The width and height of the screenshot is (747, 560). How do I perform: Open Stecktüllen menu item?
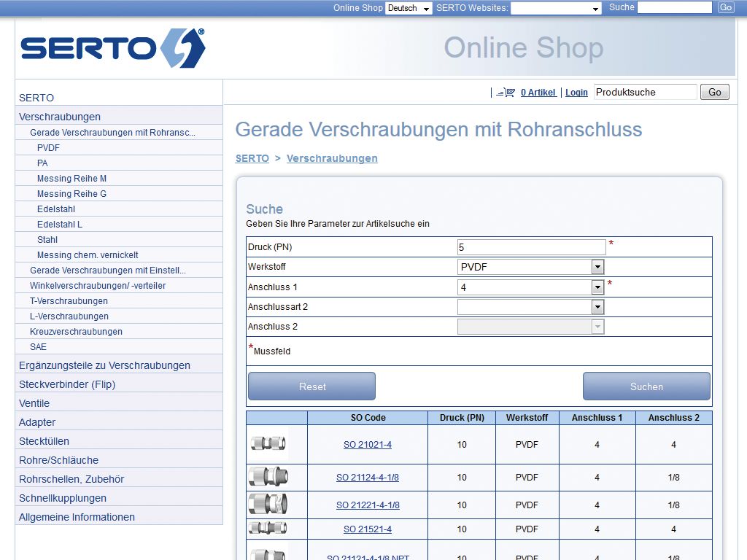click(119, 441)
